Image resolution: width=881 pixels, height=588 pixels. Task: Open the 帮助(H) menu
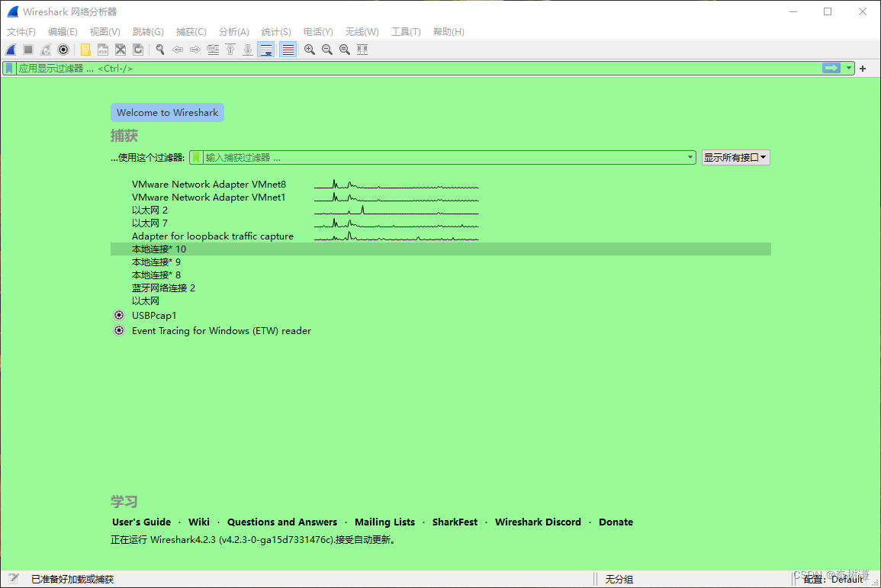pos(449,31)
